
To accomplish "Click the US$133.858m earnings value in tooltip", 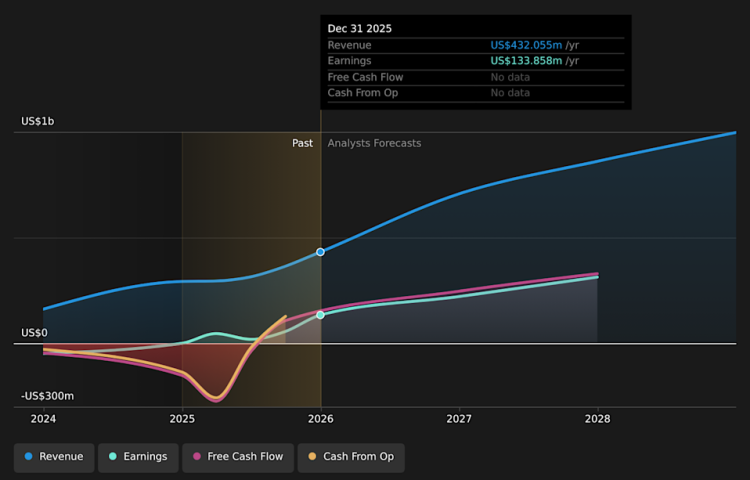I will 527,61.
